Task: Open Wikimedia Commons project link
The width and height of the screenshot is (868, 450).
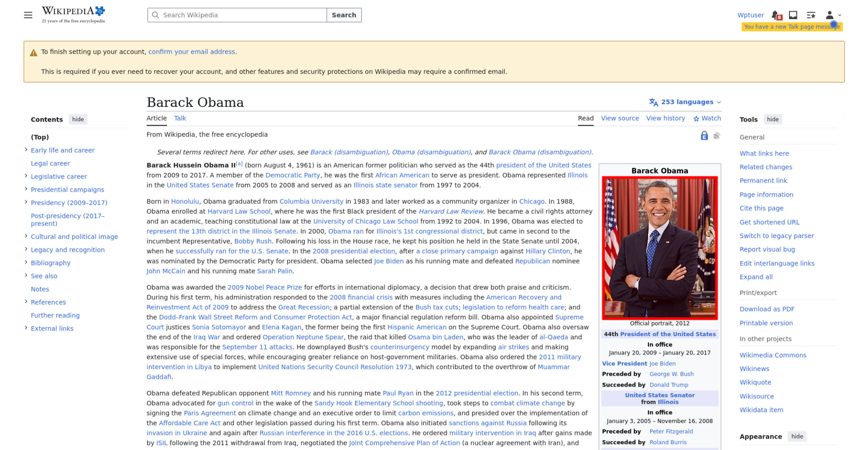Action: coord(773,355)
